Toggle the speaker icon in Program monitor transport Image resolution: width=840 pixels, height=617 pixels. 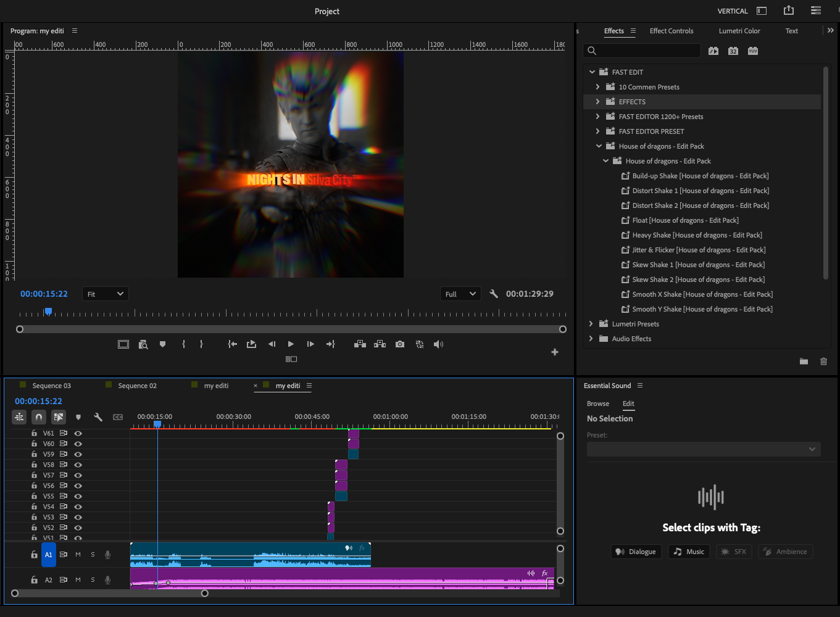(438, 344)
